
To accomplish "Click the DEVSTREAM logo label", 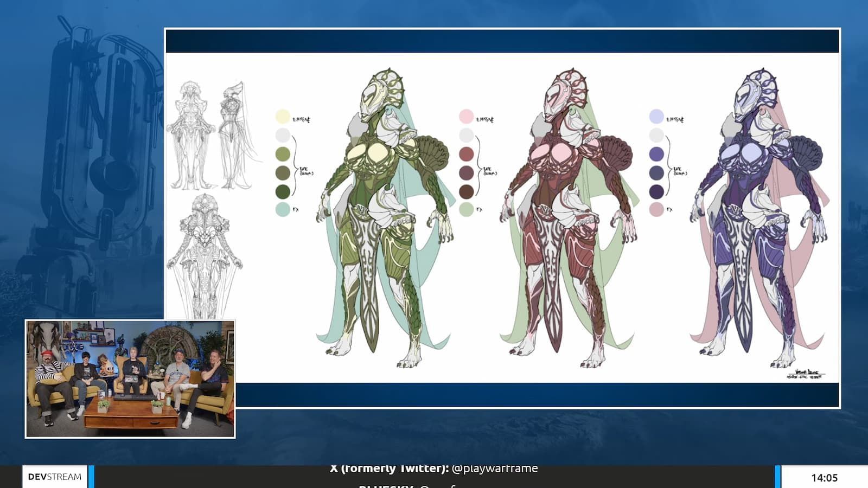I will [55, 477].
